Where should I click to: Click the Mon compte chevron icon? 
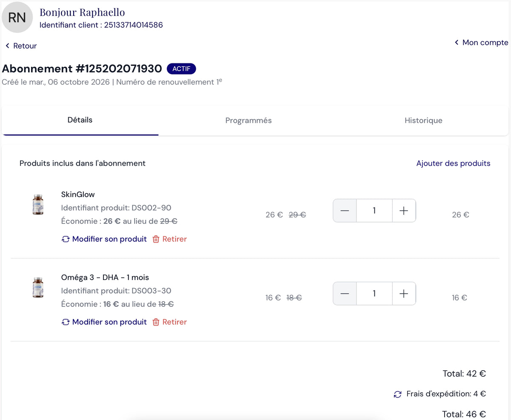point(456,43)
